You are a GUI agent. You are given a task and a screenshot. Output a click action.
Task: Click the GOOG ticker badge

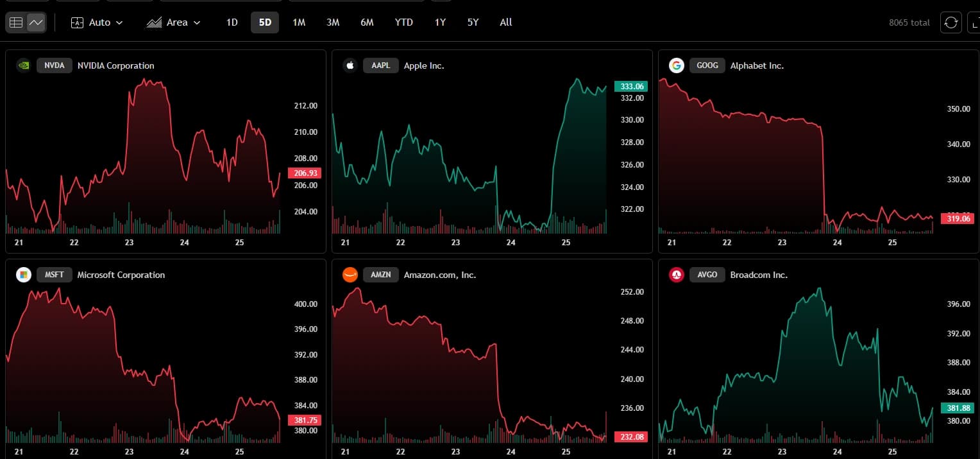pyautogui.click(x=707, y=65)
